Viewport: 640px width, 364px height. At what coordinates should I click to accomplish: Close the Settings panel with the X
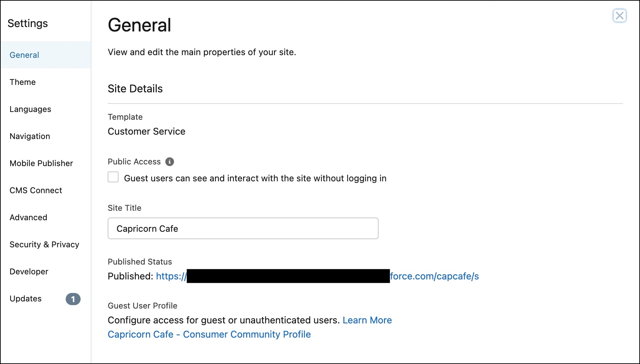[620, 16]
